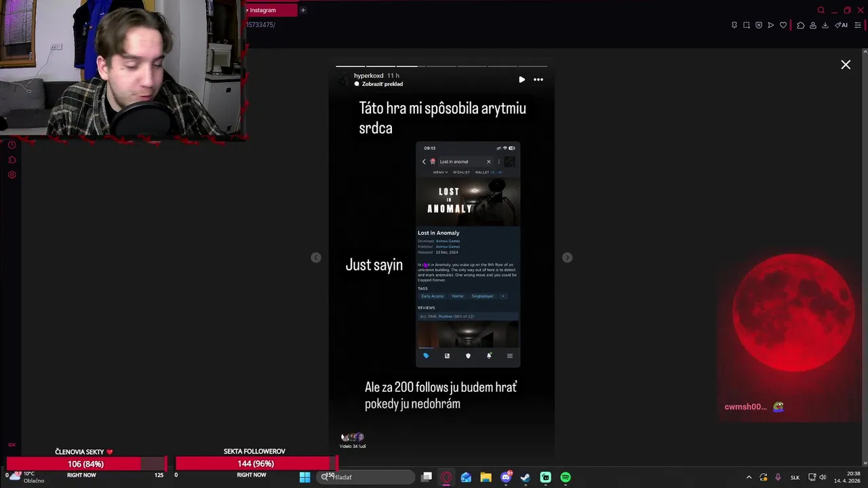This screenshot has height=488, width=868.
Task: Click the taskbar search box Hľadať
Action: point(367,477)
